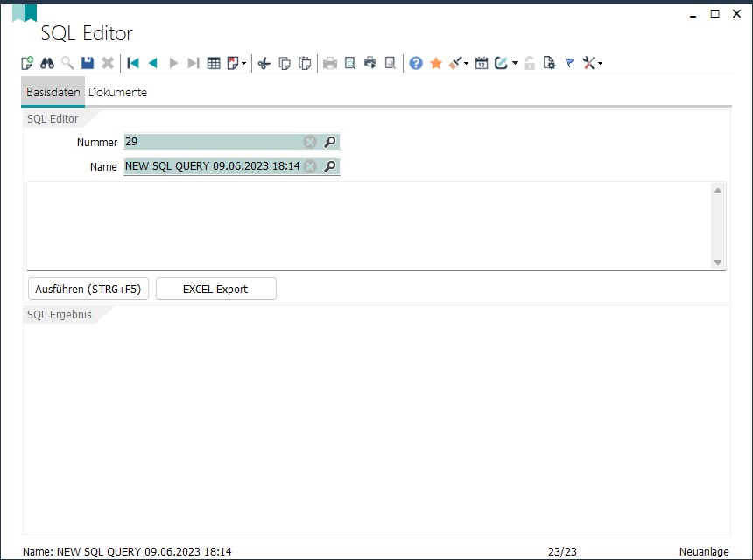Jump to the first record

133,63
